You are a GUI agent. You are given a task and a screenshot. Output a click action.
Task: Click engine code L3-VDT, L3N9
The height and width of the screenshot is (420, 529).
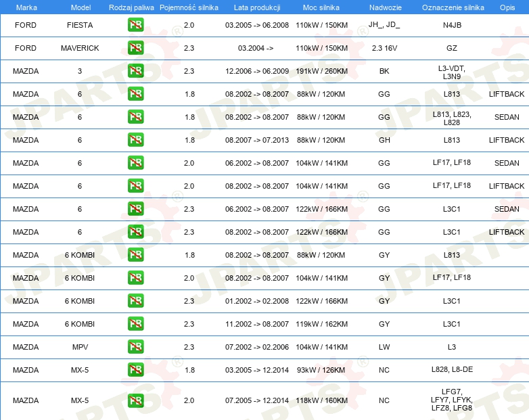(452, 72)
